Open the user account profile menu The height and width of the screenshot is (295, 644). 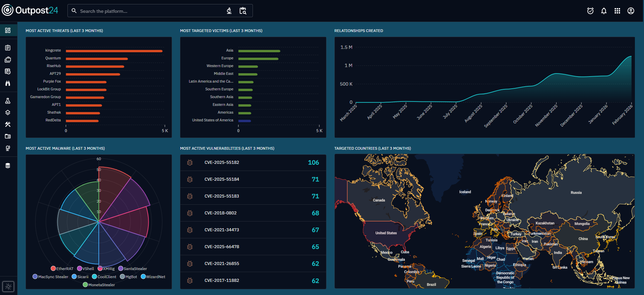coord(631,11)
